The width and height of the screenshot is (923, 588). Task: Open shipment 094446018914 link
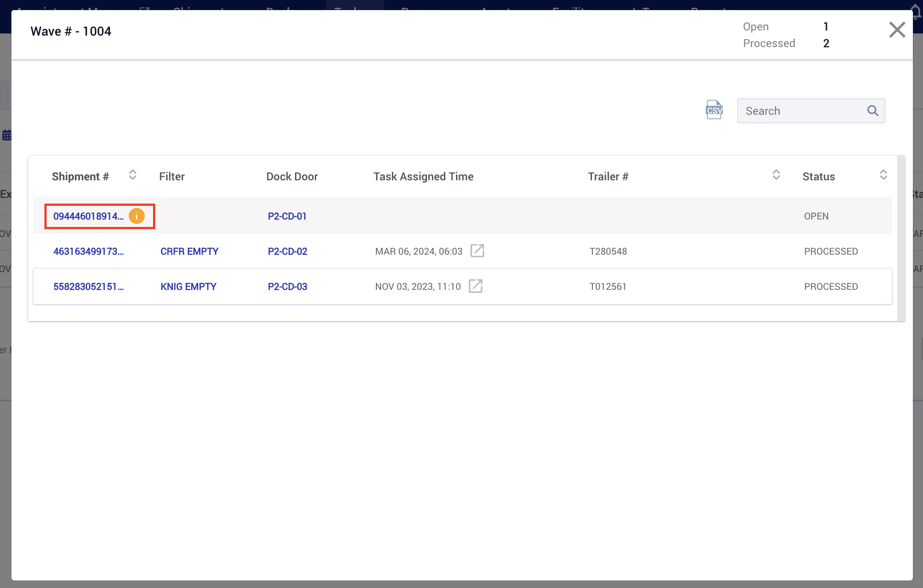(x=88, y=216)
